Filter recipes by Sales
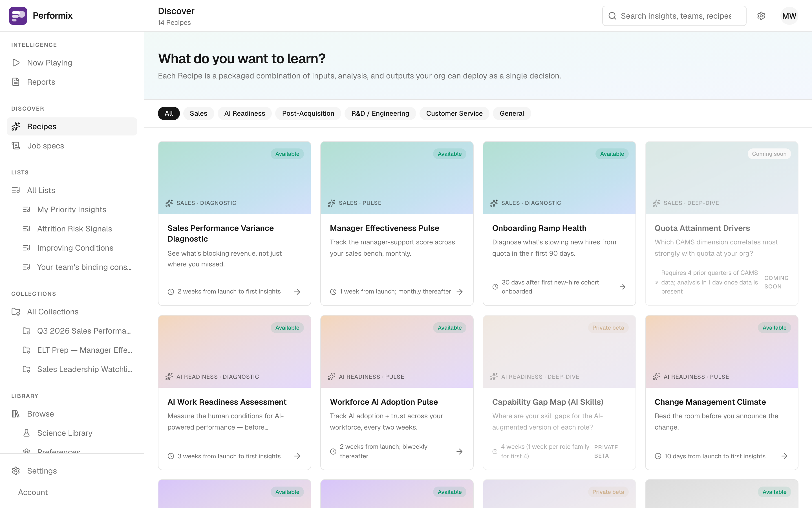Viewport: 812px width, 508px height. tap(199, 113)
